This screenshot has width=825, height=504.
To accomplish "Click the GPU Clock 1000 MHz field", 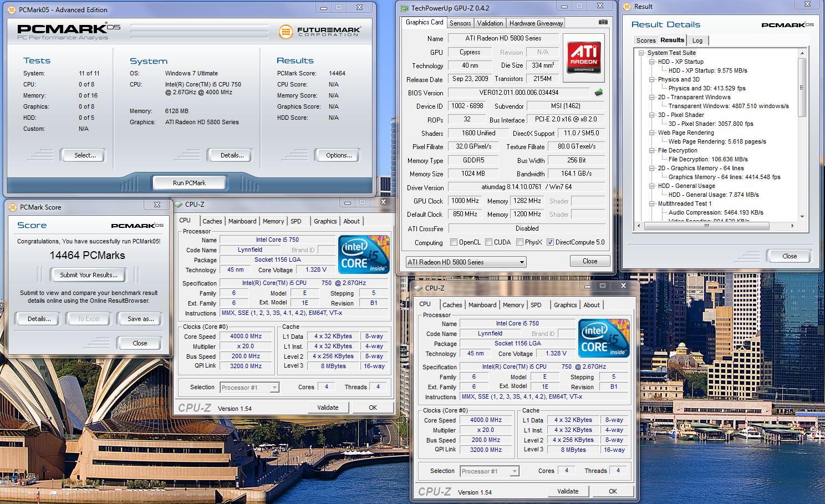I will (x=465, y=201).
